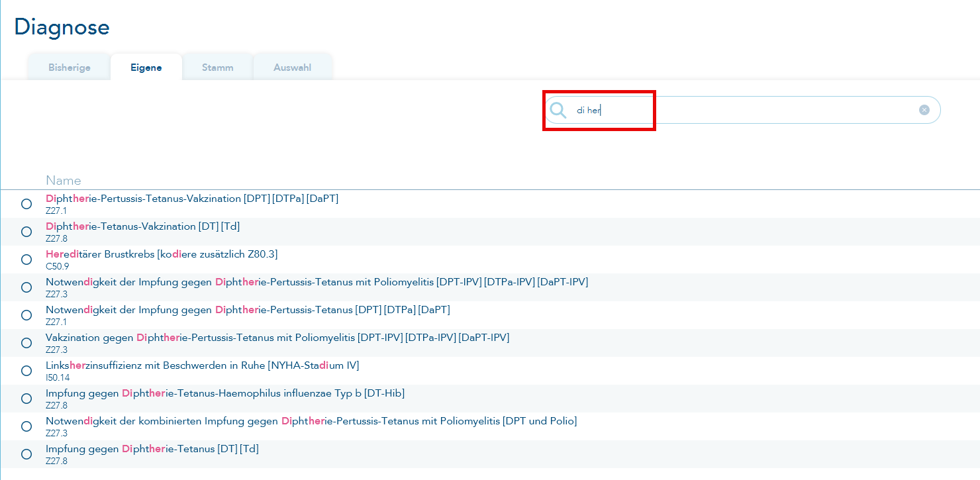Click the Name column header

[x=64, y=180]
